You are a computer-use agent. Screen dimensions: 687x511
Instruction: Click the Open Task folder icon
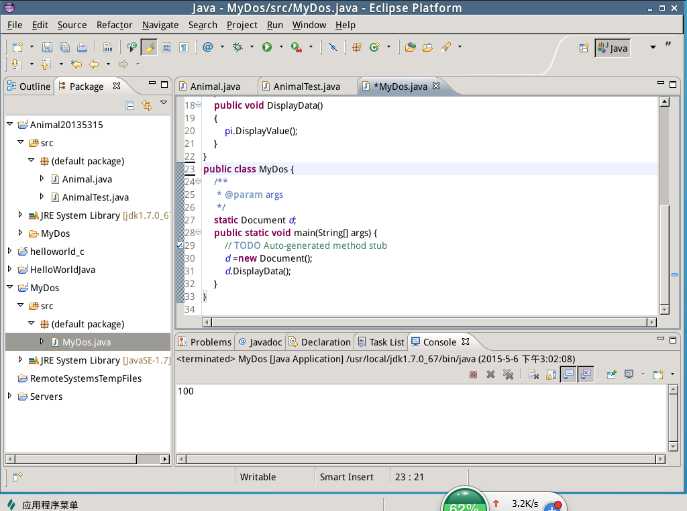427,47
